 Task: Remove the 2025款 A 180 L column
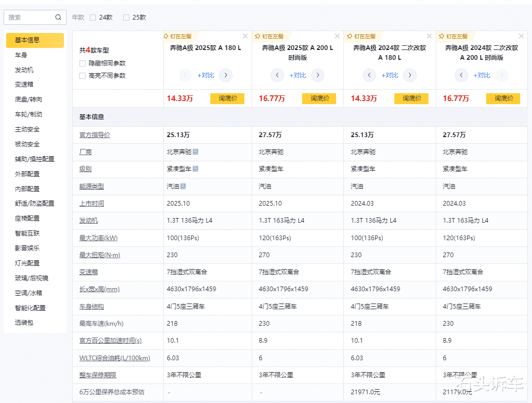245,36
